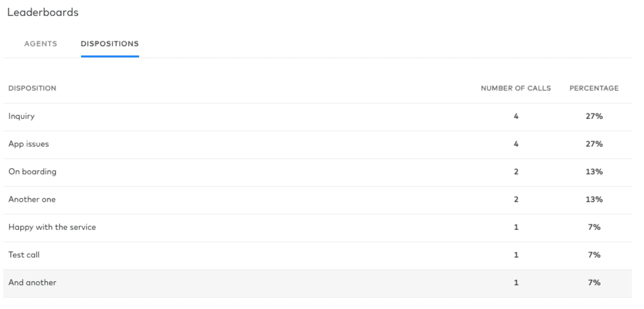This screenshot has height=309, width=644.
Task: Open the Test call disposition row
Action: (24, 255)
